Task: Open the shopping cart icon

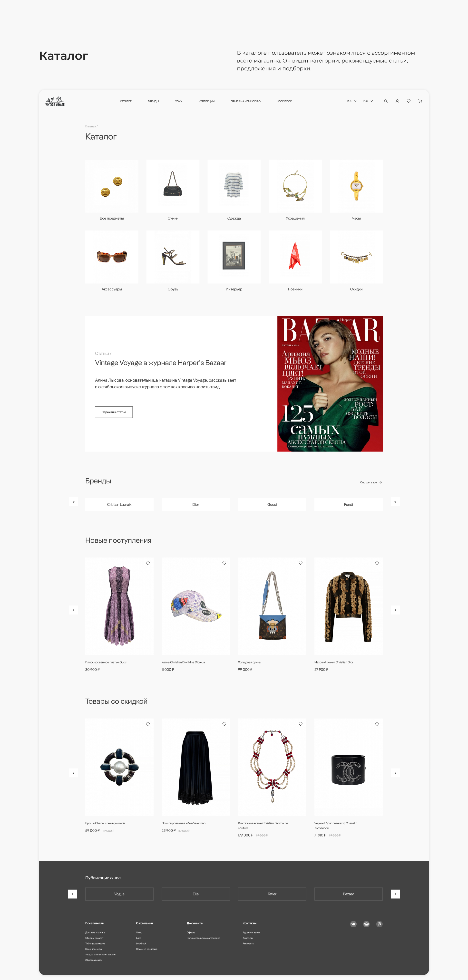Action: tap(420, 101)
